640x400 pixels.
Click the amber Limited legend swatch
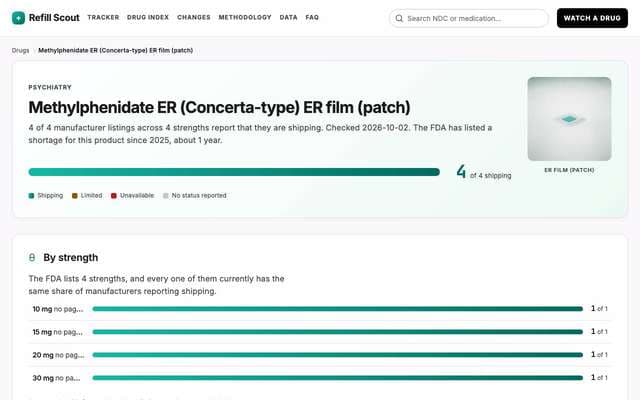click(75, 196)
